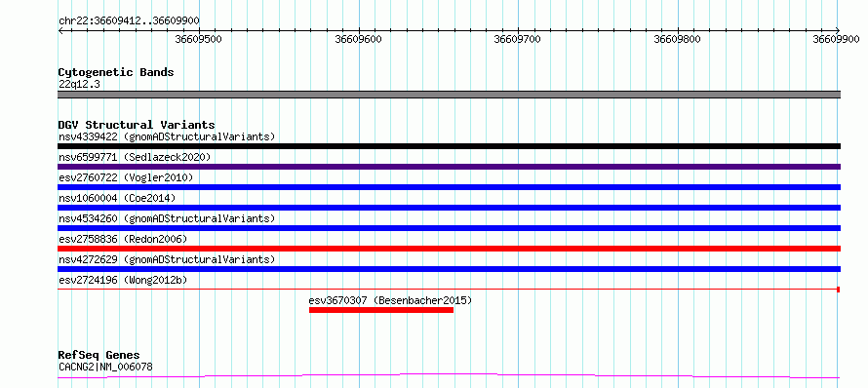
Task: Select the DGV Structural Variants track title
Action: tap(137, 125)
